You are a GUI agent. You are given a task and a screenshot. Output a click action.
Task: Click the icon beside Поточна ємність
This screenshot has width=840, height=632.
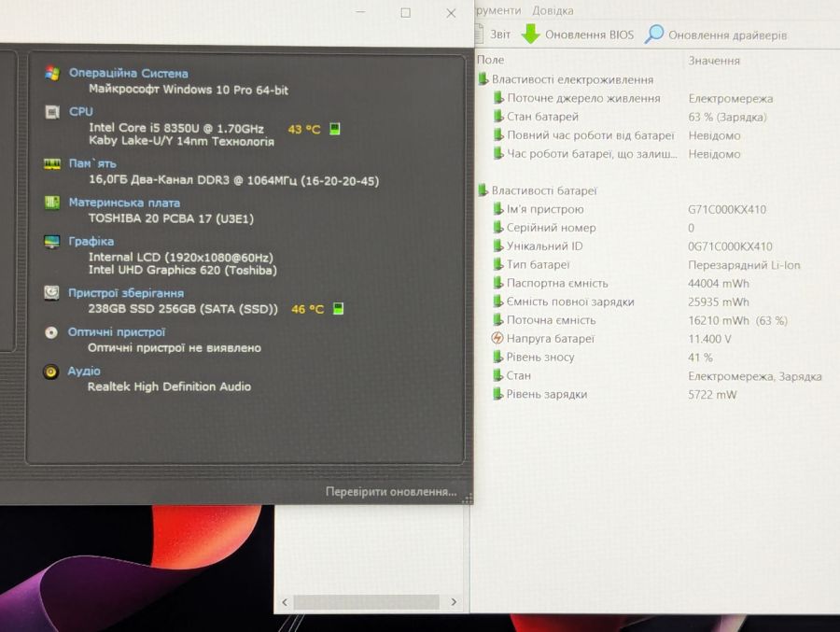[497, 320]
